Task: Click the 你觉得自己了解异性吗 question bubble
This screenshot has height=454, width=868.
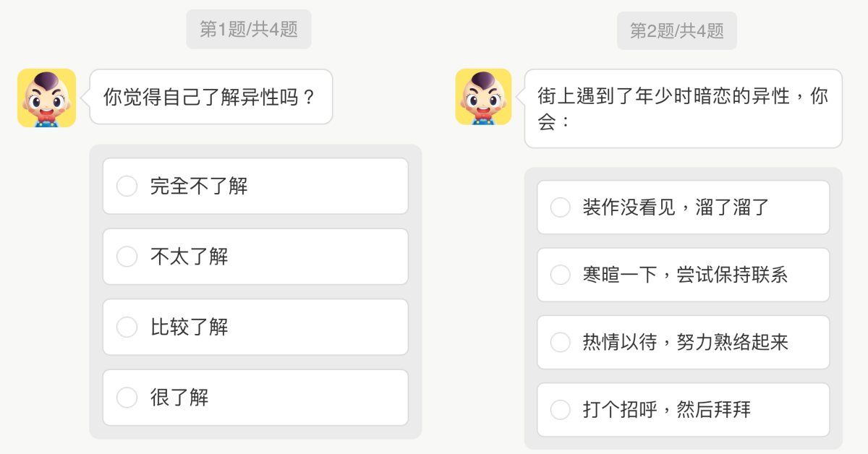Action: (210, 97)
